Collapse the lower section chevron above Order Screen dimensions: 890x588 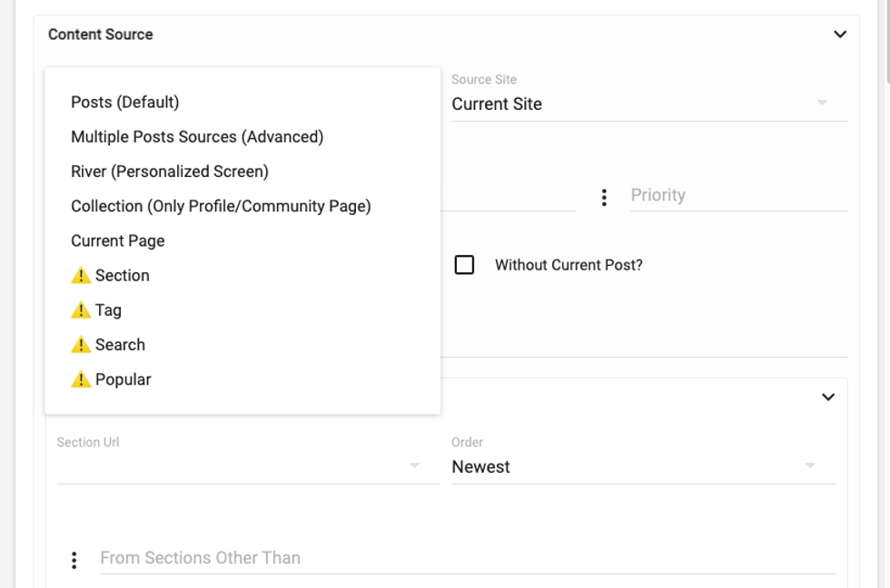click(x=828, y=397)
